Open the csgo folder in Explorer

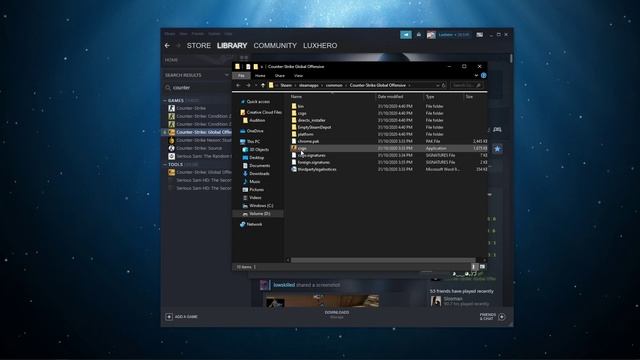pyautogui.click(x=302, y=113)
